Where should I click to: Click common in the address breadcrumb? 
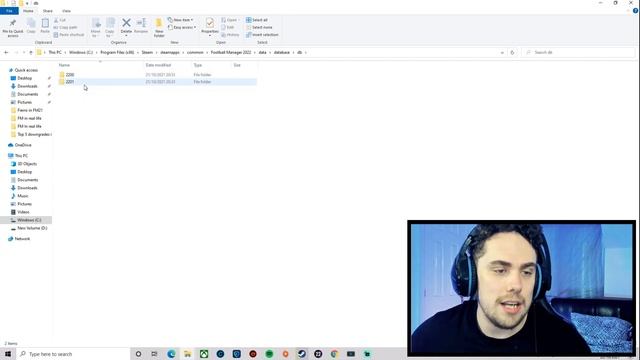coord(195,52)
